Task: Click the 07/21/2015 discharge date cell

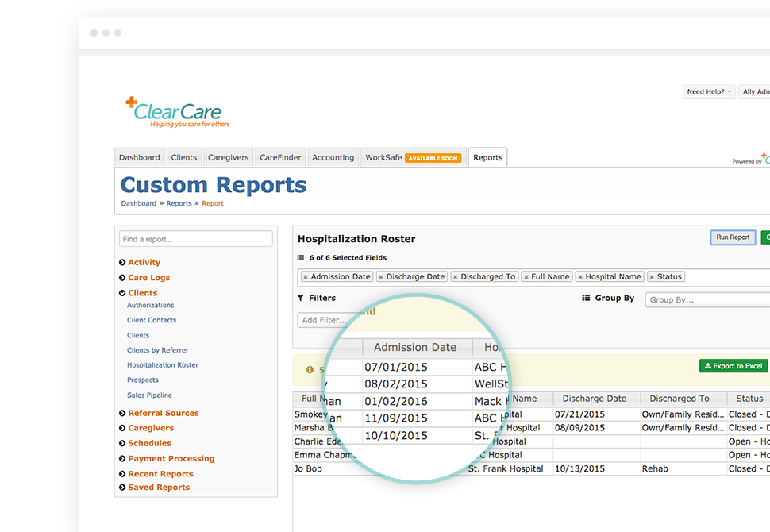Action: (x=579, y=414)
